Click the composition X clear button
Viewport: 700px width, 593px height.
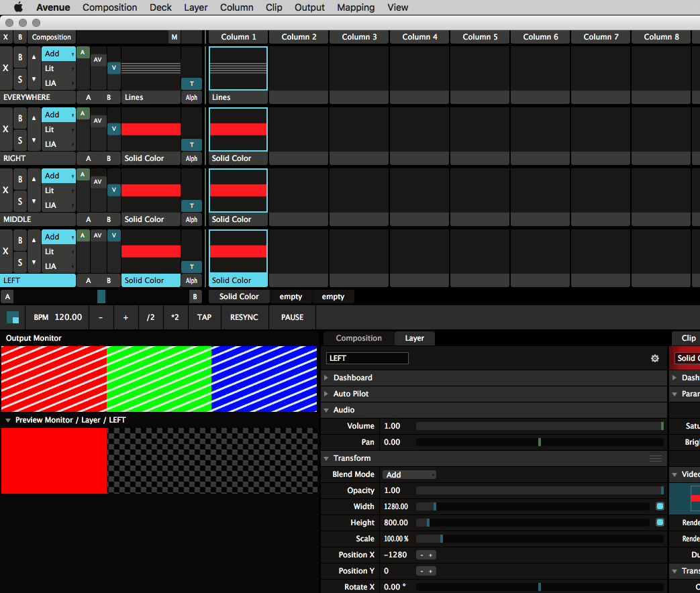[6, 38]
